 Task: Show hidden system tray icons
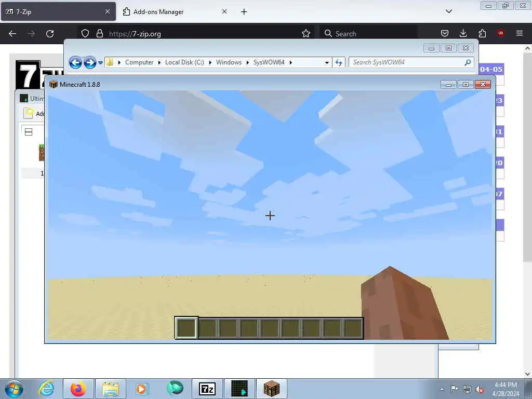(442, 389)
